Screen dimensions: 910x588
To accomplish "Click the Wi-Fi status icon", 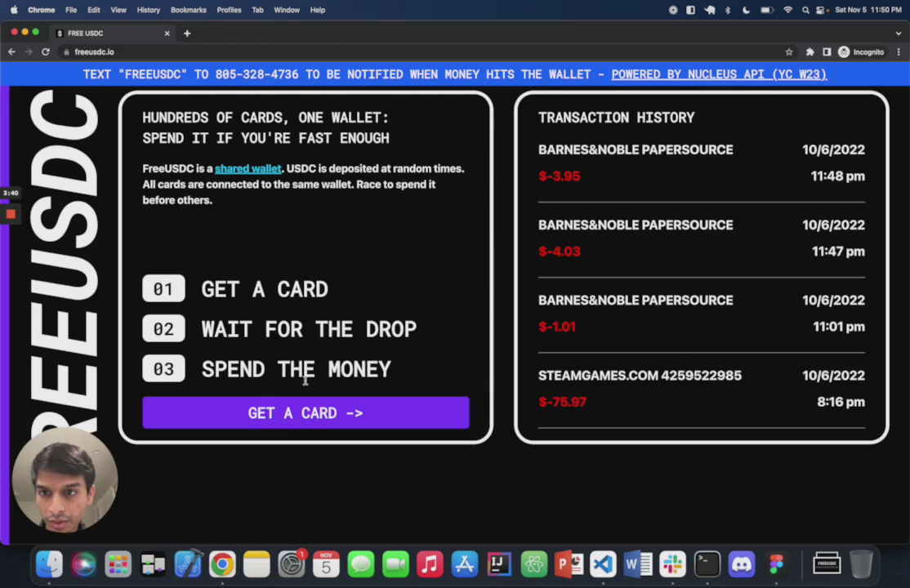I will point(787,10).
